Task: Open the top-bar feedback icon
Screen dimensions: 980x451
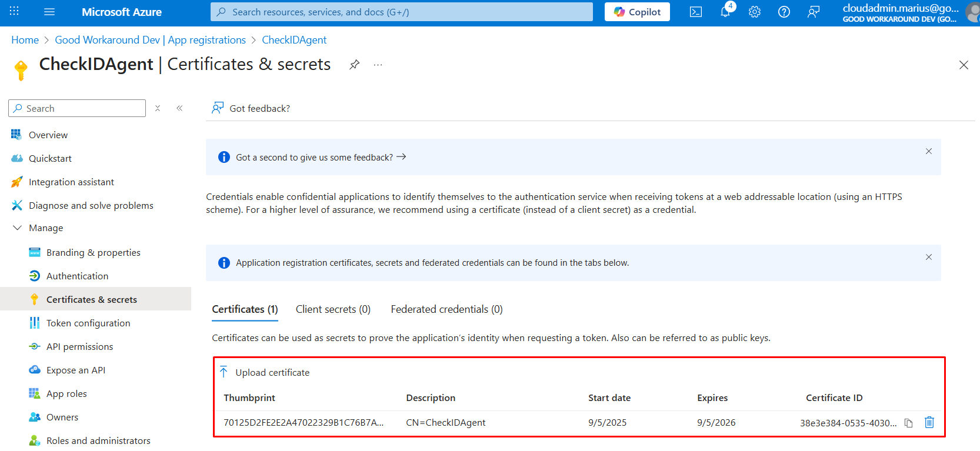Action: pos(814,12)
